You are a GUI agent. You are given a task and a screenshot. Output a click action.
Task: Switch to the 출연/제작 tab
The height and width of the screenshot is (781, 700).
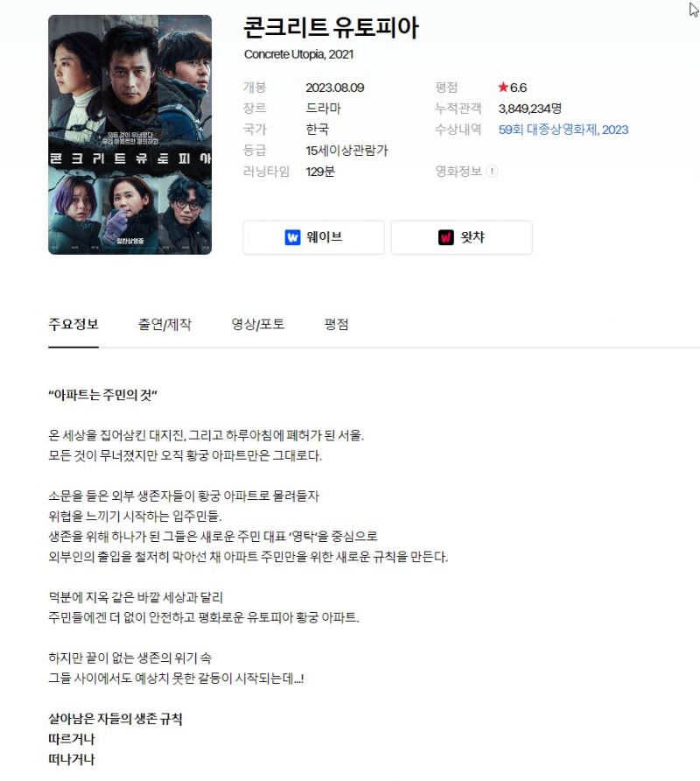[x=164, y=324]
